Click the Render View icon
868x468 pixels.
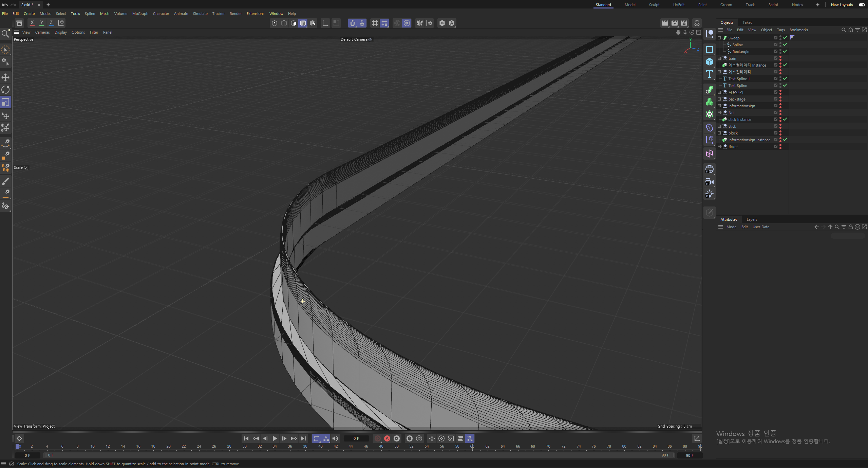pos(665,23)
